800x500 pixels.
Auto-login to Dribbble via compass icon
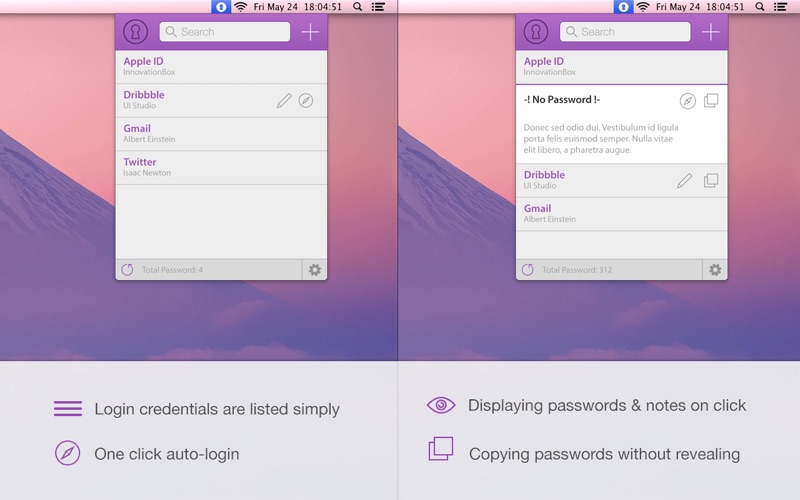tap(306, 101)
